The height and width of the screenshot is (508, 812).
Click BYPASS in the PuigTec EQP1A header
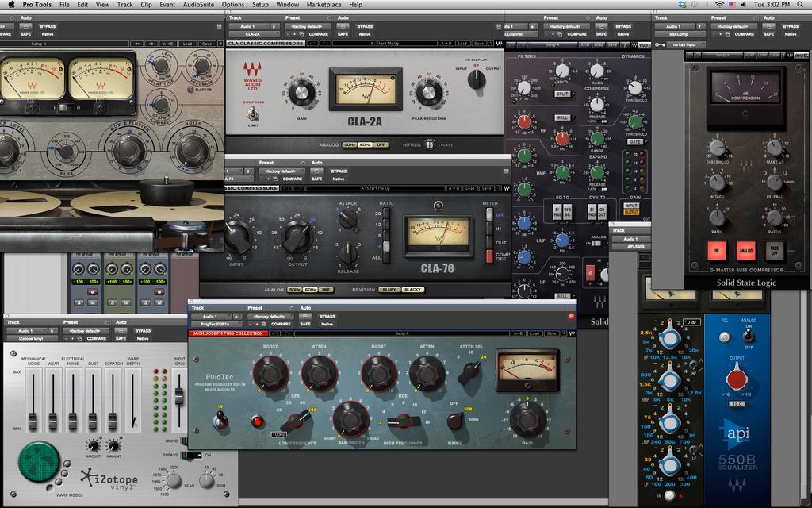(327, 316)
